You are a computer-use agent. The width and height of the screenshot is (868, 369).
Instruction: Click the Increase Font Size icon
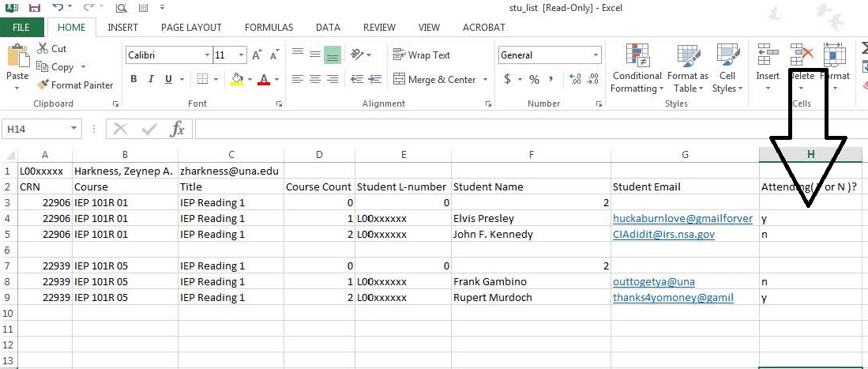click(257, 55)
